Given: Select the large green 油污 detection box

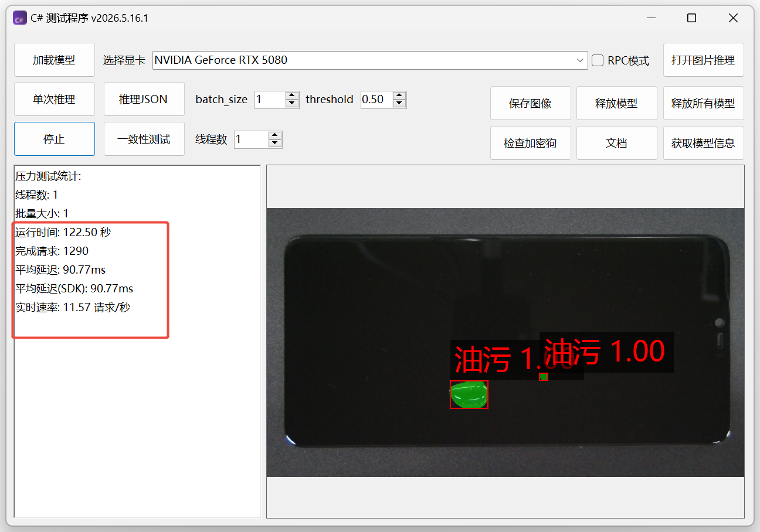Looking at the screenshot, I should [x=469, y=394].
